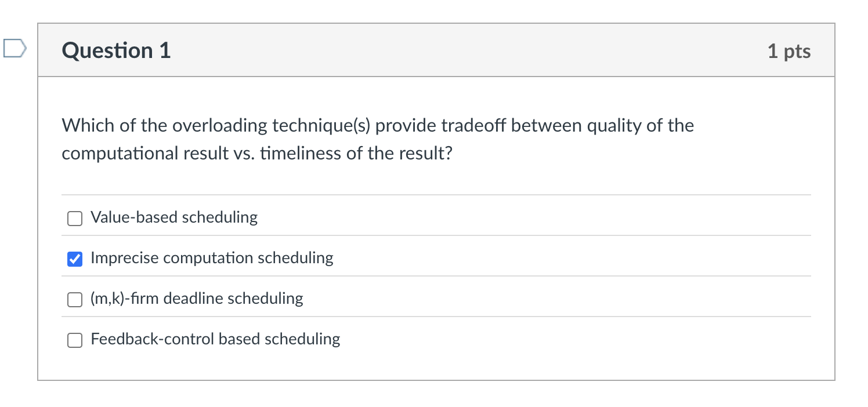Click the (m,k)-firm deadline scheduling label

pyautogui.click(x=196, y=299)
